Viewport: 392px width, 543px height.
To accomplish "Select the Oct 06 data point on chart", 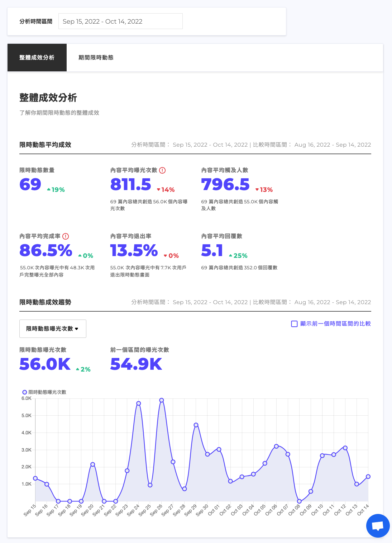I will (x=276, y=447).
